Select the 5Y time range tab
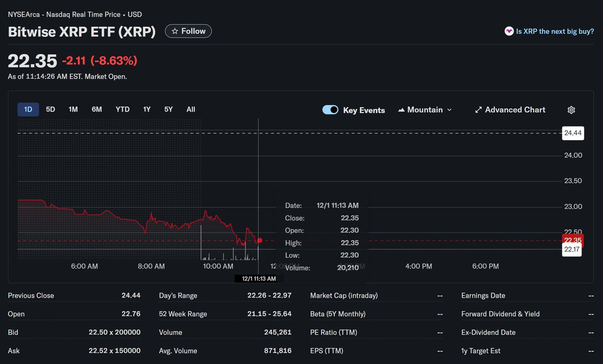The image size is (603, 364). click(168, 109)
